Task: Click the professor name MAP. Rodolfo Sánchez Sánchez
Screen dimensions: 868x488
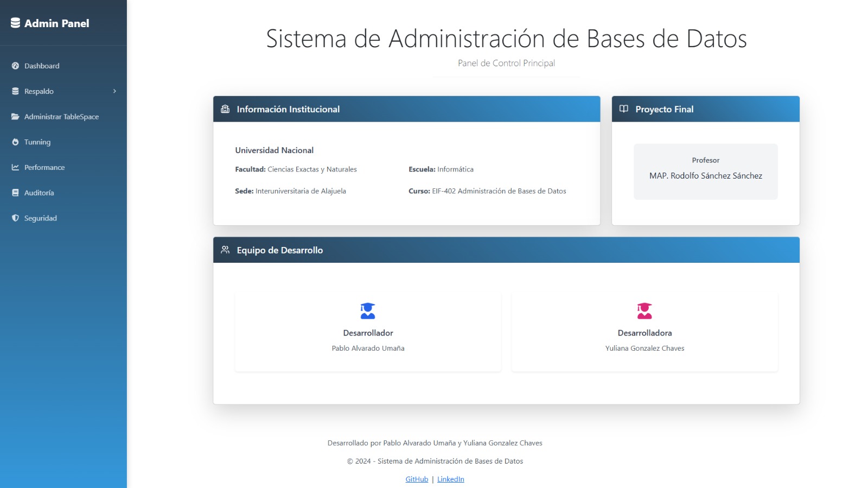Action: click(x=706, y=176)
